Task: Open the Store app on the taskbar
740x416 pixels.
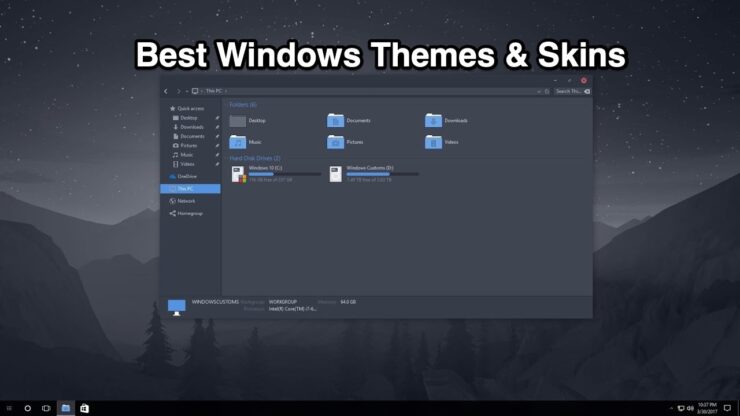Action: click(x=84, y=408)
